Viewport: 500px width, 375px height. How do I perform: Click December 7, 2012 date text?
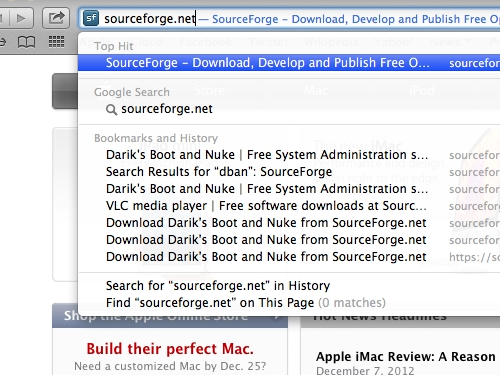pos(365,371)
